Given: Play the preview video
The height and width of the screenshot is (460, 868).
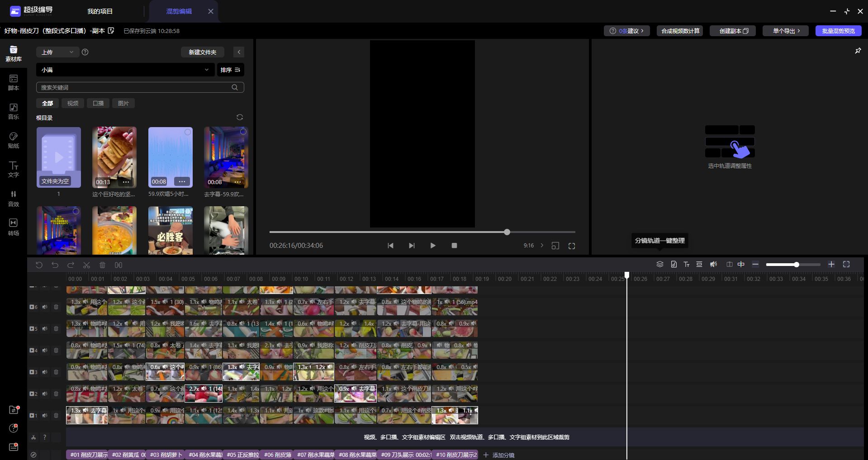Looking at the screenshot, I should coord(433,246).
